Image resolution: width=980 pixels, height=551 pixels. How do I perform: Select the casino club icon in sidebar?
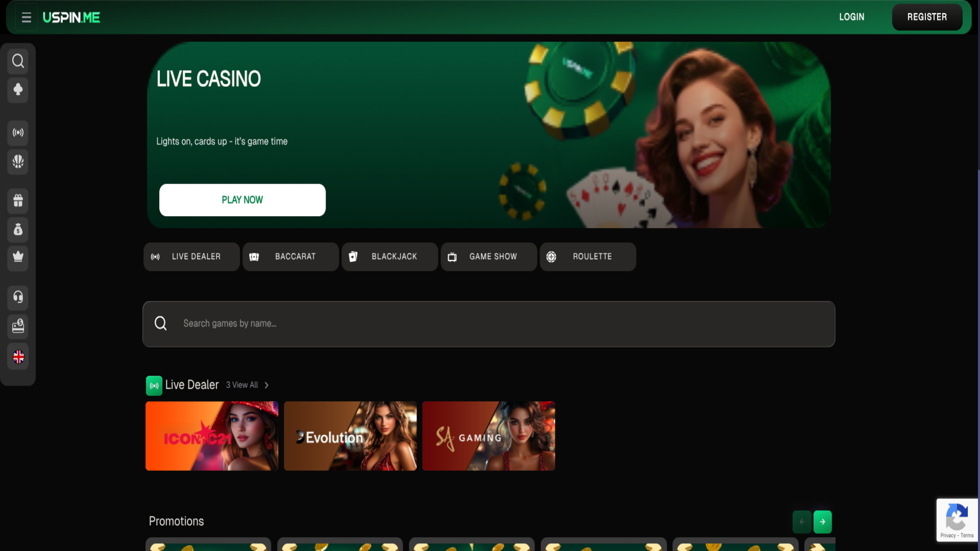point(18,90)
